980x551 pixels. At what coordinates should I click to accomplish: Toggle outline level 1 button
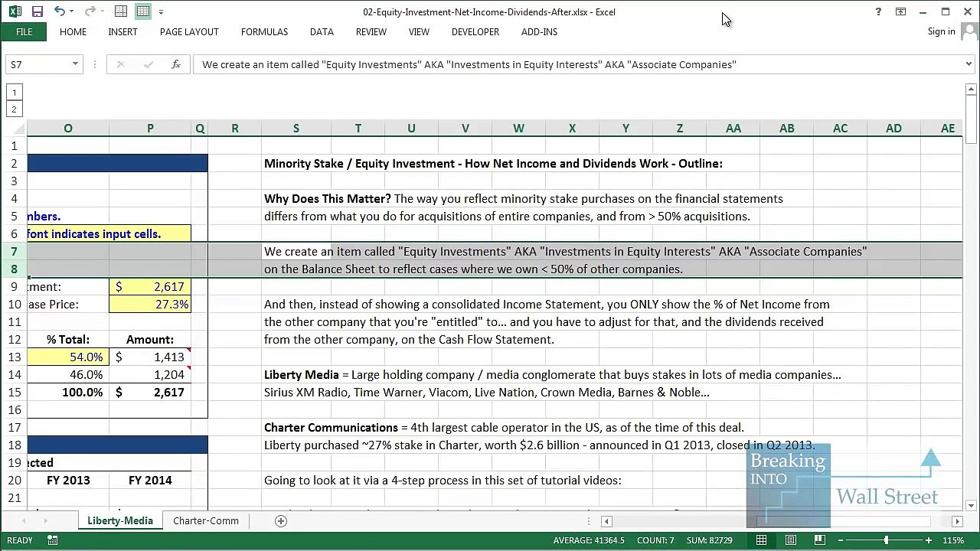coord(14,93)
